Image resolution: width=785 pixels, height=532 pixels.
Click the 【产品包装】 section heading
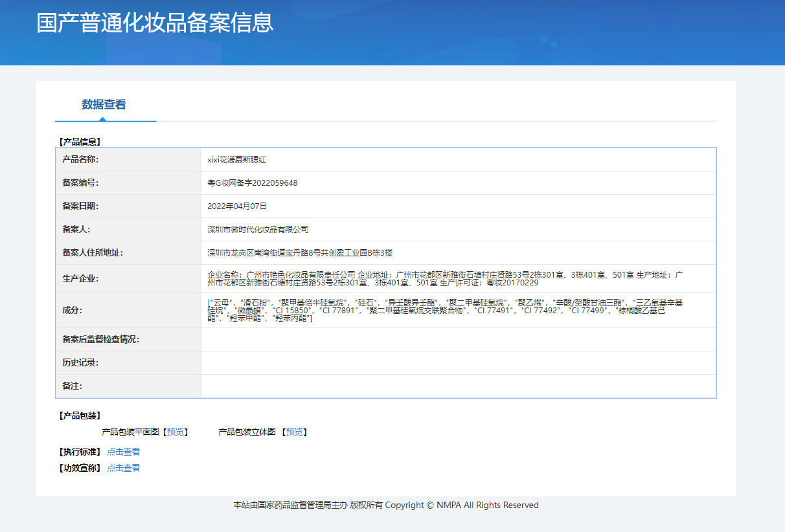80,416
